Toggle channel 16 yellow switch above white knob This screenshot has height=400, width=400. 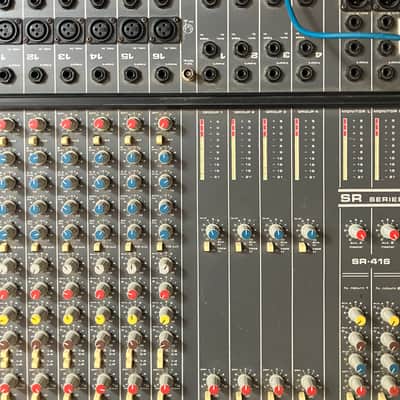pyautogui.click(x=160, y=247)
